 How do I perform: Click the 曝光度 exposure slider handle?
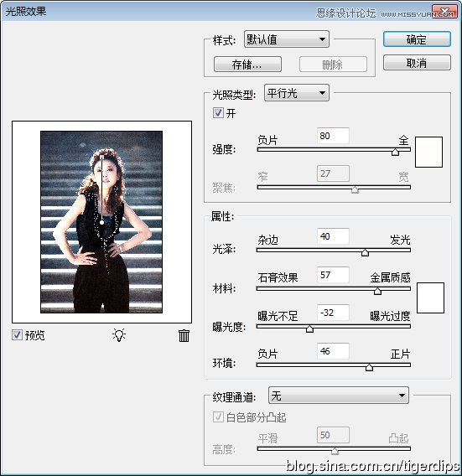click(309, 329)
